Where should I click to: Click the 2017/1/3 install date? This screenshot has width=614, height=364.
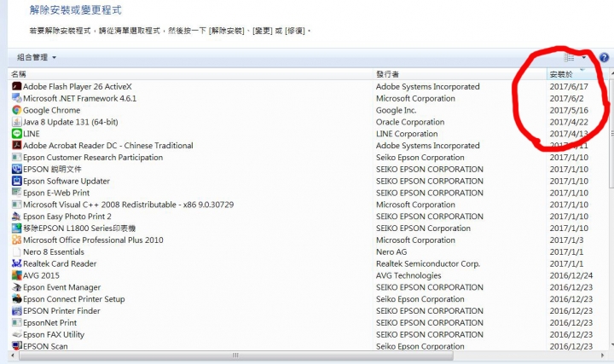(566, 240)
